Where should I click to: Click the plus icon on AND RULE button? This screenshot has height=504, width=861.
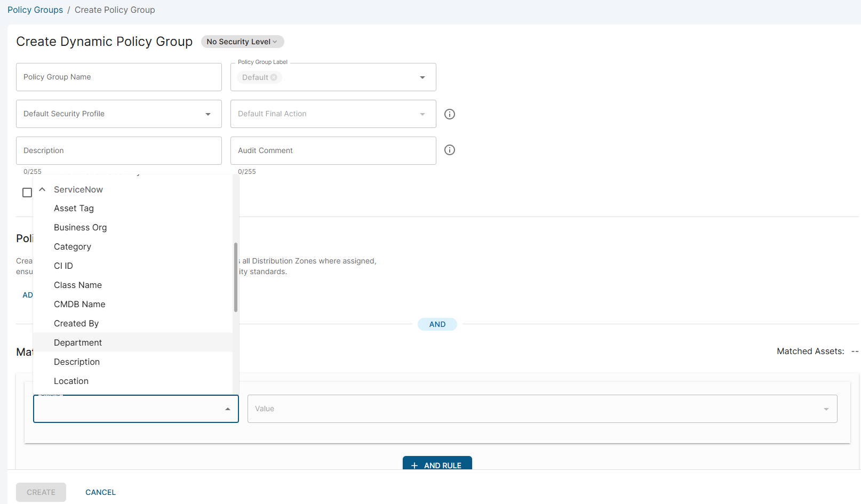tap(414, 465)
